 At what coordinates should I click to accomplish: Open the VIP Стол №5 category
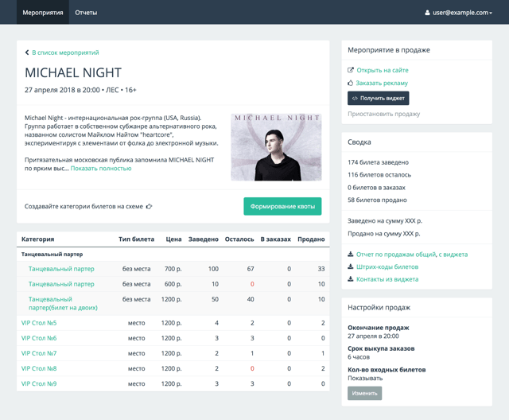point(39,323)
